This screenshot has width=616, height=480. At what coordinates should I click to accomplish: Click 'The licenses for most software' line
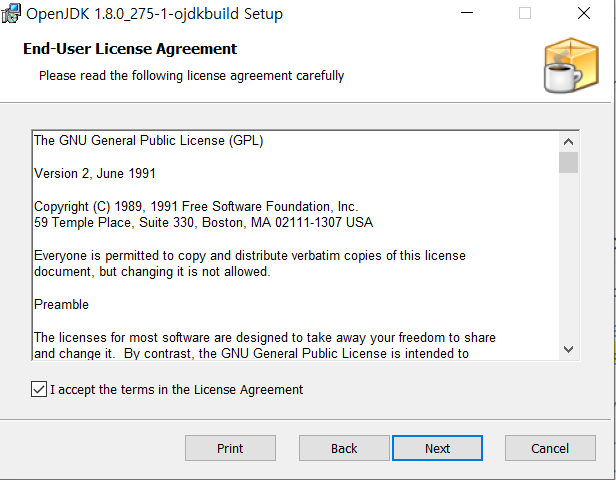click(265, 337)
